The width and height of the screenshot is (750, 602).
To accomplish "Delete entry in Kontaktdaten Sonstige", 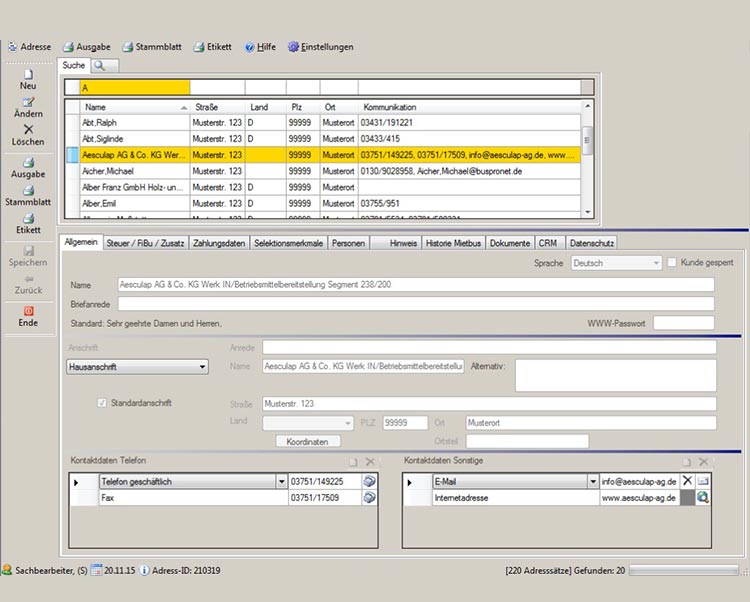I will tap(703, 462).
